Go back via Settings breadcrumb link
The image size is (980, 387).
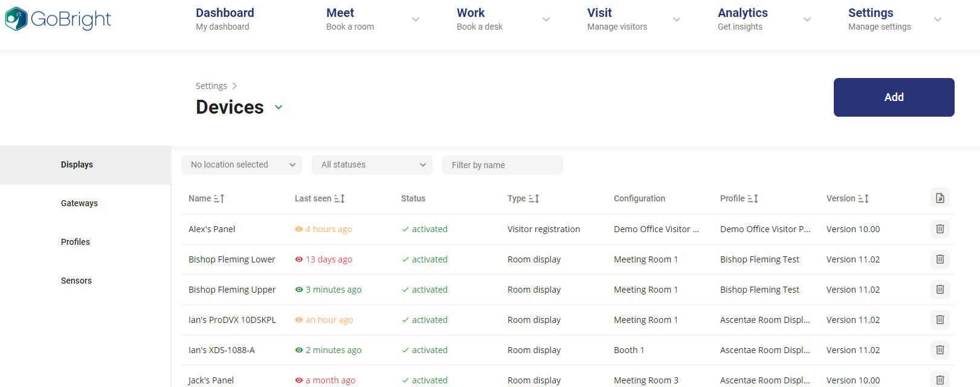click(x=211, y=86)
